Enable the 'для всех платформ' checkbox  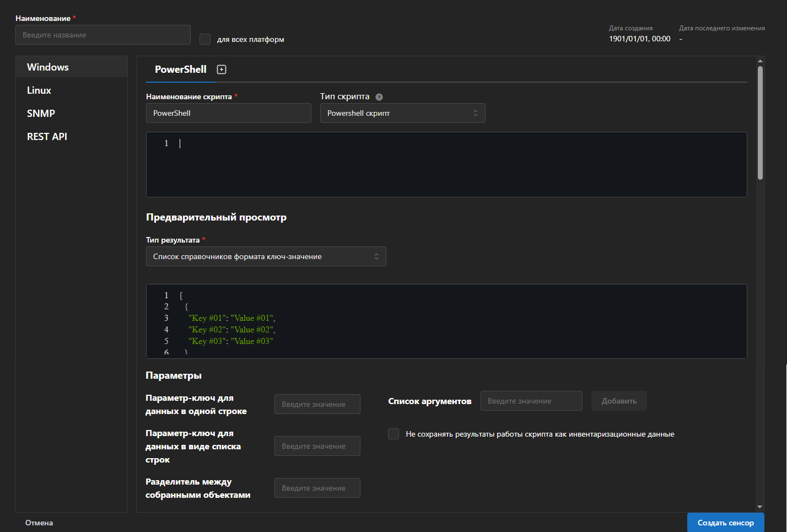205,39
